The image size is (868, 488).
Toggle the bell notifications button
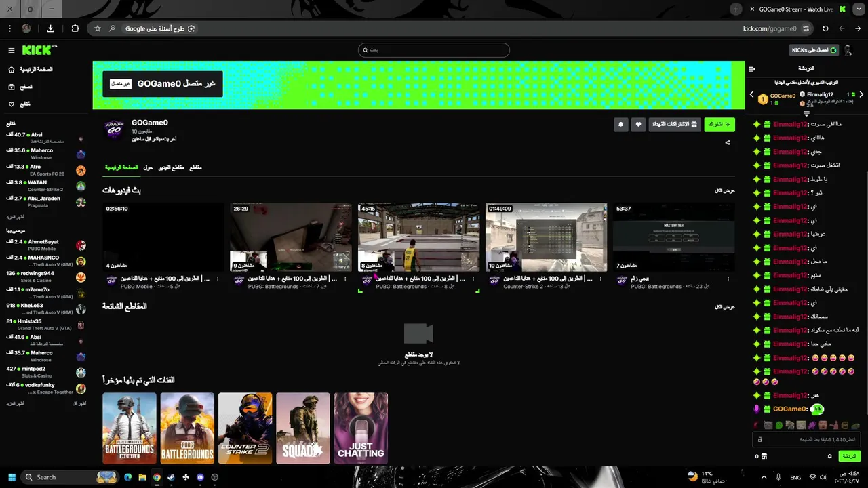click(620, 125)
